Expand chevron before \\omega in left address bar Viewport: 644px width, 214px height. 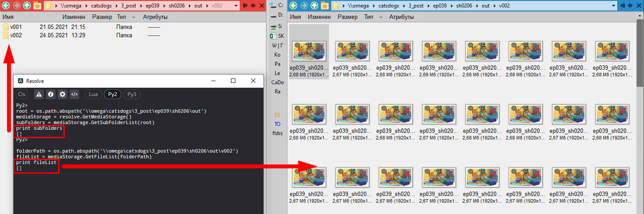(x=57, y=6)
